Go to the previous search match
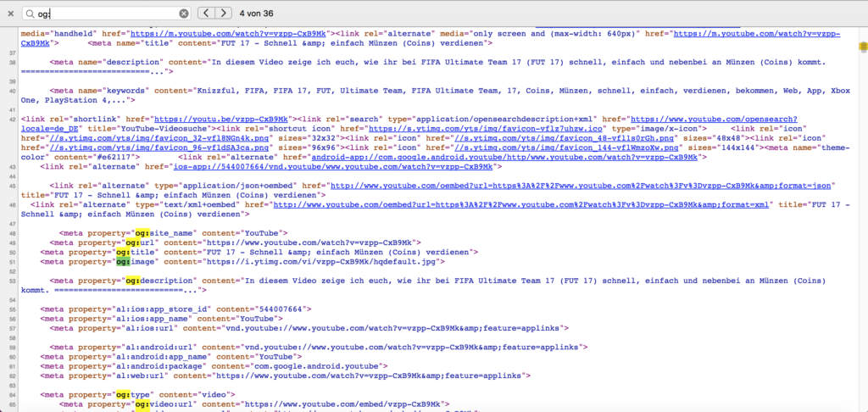Image resolution: width=868 pixels, height=412 pixels. pos(206,14)
